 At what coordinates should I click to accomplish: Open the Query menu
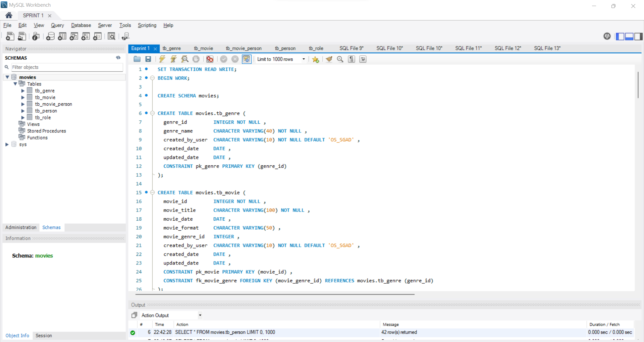(x=57, y=25)
